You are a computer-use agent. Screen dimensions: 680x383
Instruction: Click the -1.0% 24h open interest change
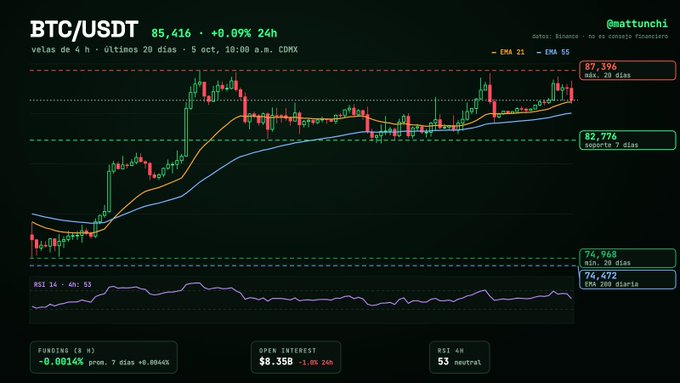(x=316, y=363)
